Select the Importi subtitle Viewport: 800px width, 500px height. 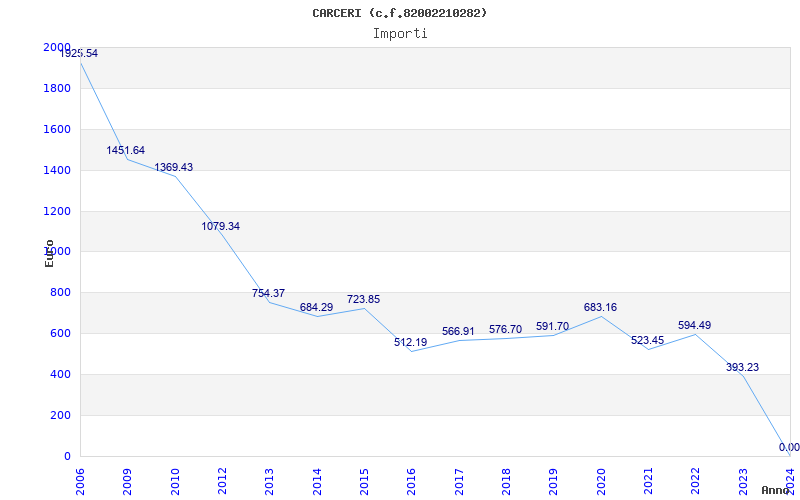point(400,34)
